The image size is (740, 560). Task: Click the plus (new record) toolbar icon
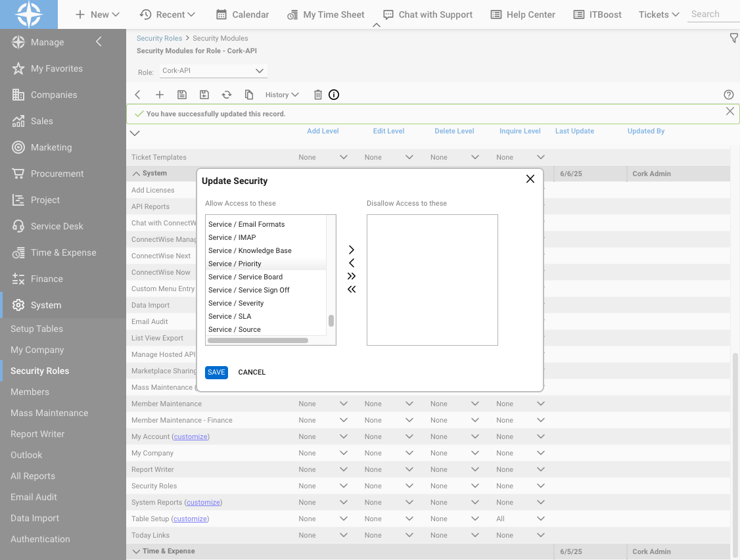[160, 95]
